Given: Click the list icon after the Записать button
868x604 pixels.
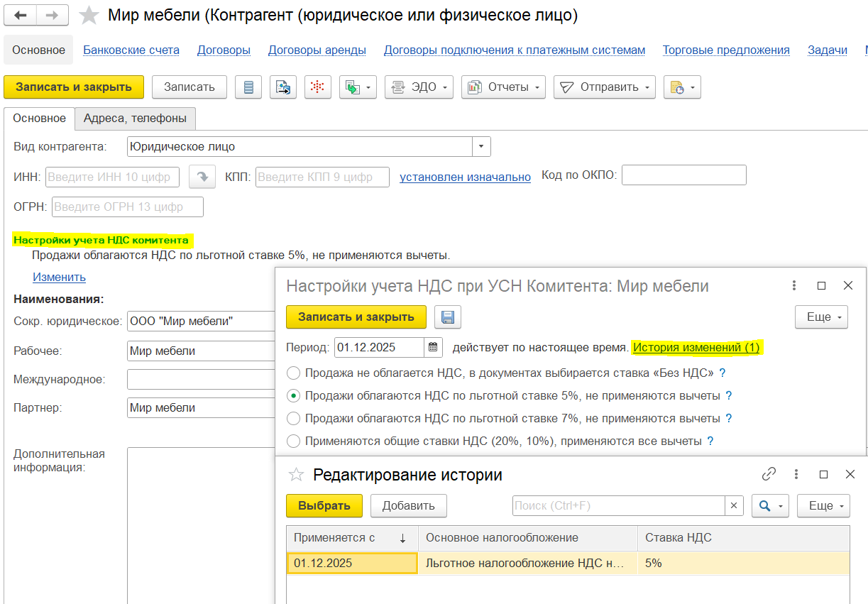Looking at the screenshot, I should coord(248,87).
